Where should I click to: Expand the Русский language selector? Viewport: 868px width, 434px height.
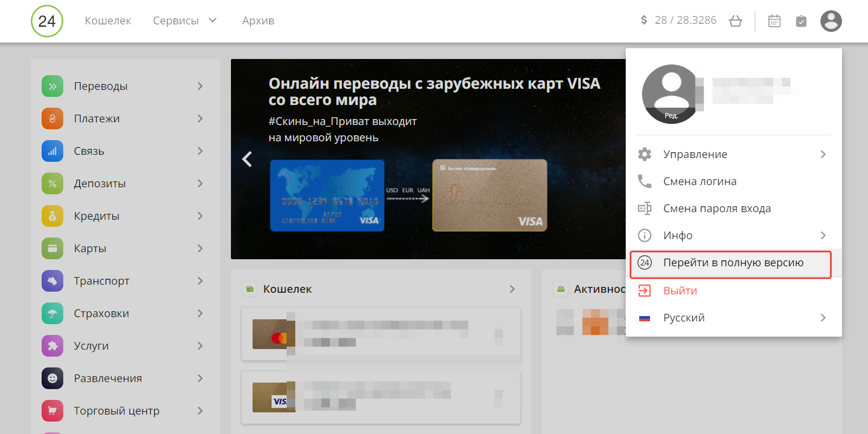tap(733, 318)
